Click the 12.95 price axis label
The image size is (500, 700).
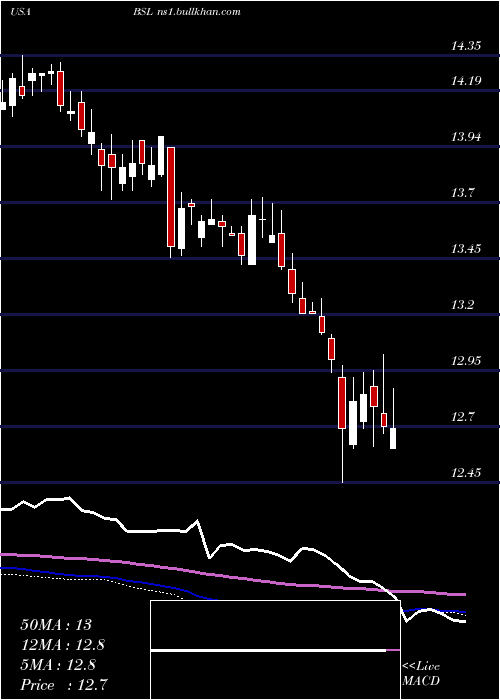pyautogui.click(x=466, y=361)
